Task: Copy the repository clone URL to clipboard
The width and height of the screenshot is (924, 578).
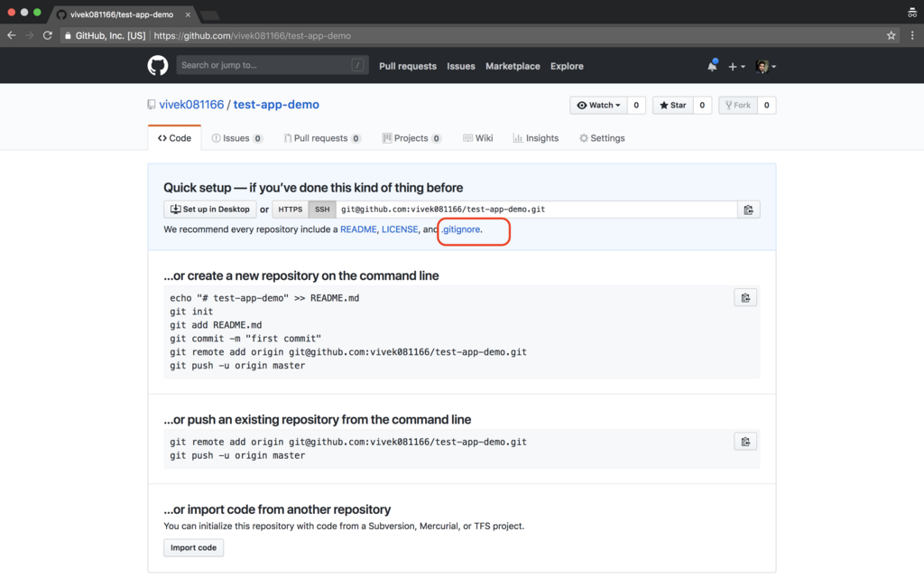Action: point(748,210)
